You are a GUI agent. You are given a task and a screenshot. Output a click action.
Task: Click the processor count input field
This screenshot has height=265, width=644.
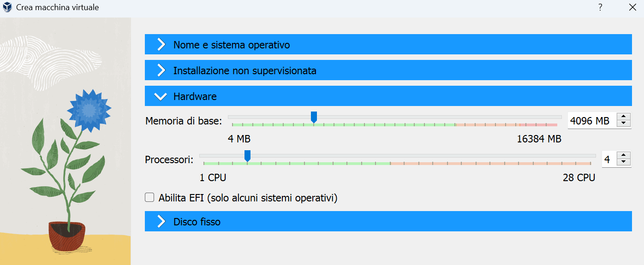click(x=608, y=159)
